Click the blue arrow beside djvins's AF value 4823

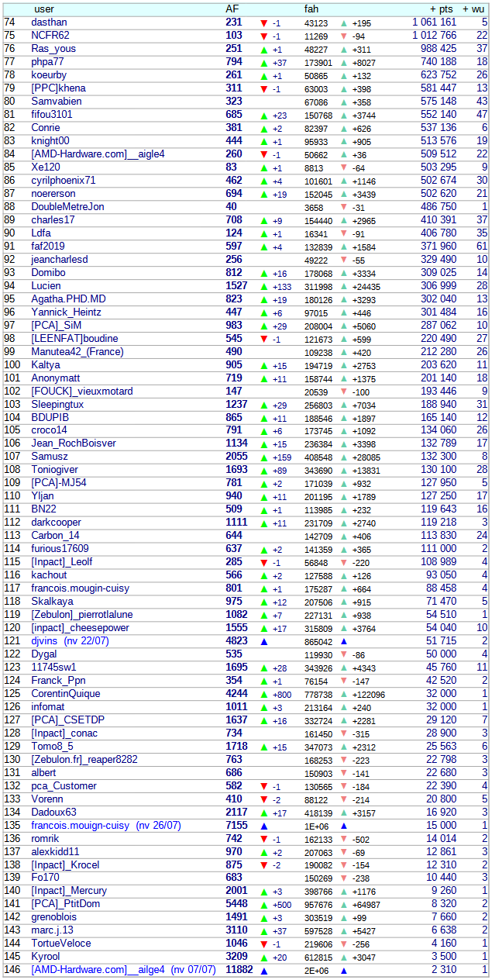264,641
